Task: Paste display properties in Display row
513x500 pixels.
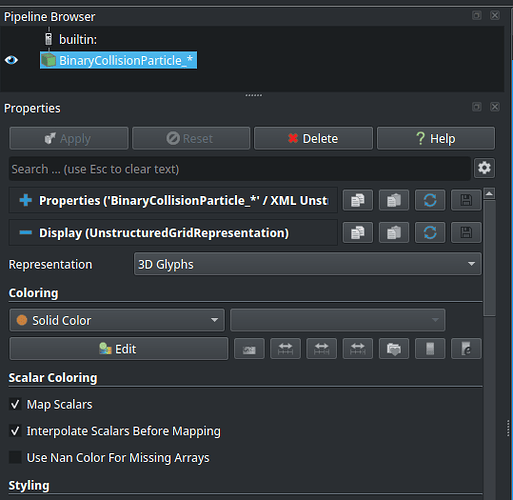Action: point(394,232)
